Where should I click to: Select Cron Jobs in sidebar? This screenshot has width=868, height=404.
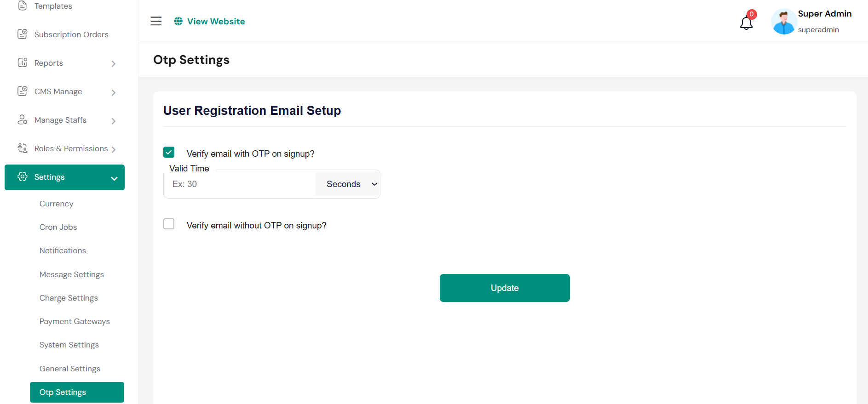point(58,227)
